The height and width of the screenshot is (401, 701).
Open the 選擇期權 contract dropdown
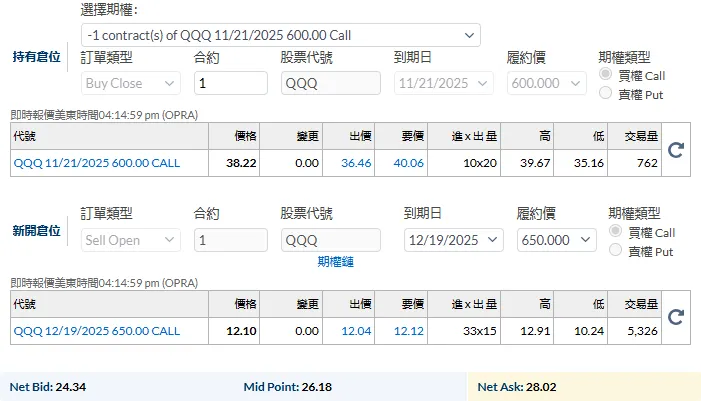[x=280, y=35]
